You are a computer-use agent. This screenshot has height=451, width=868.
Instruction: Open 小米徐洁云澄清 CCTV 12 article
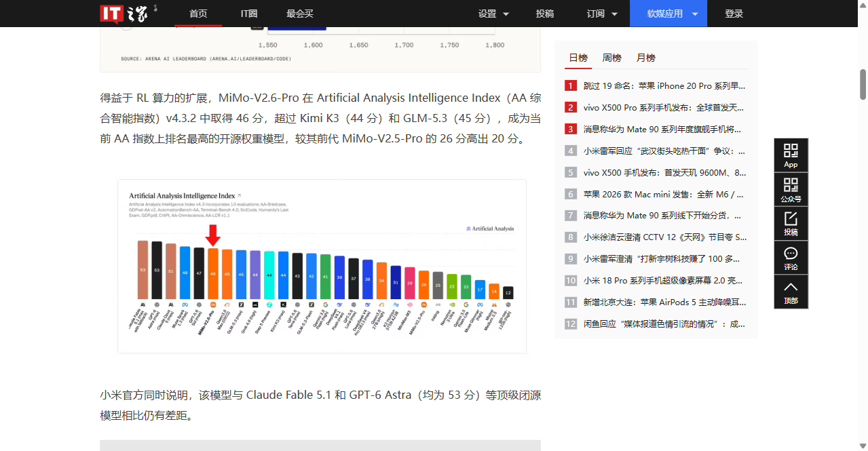tap(664, 237)
